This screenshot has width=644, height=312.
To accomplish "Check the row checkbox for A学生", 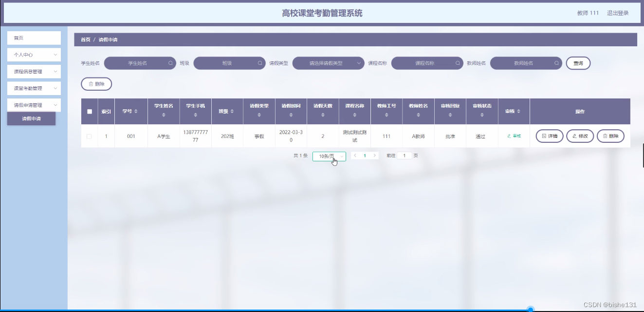I will pyautogui.click(x=89, y=136).
